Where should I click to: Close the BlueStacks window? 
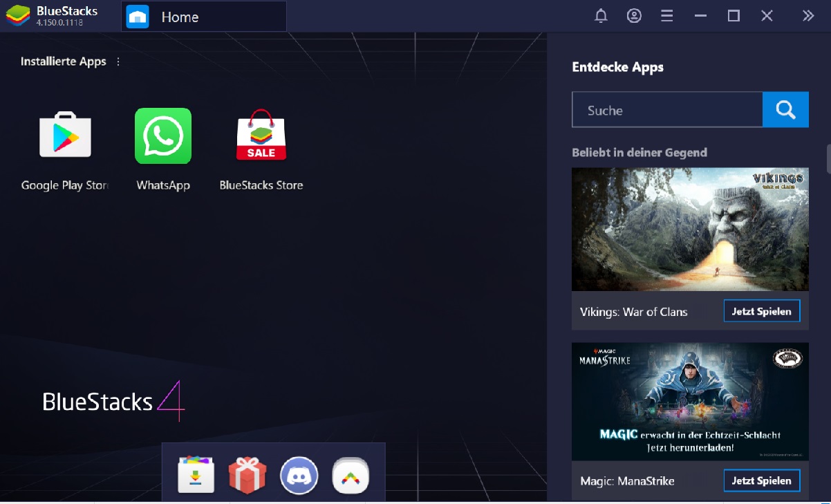click(767, 16)
